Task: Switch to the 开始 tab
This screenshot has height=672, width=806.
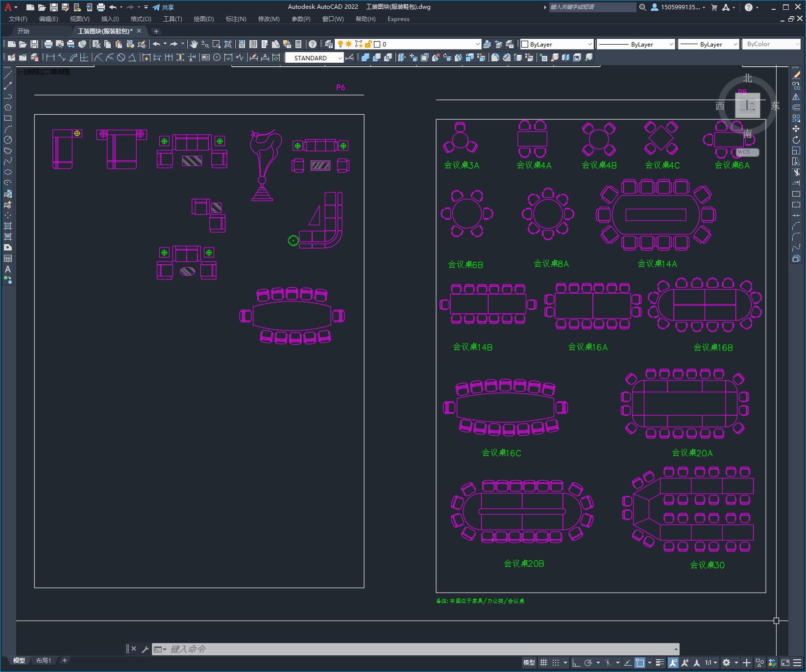Action: (23, 31)
